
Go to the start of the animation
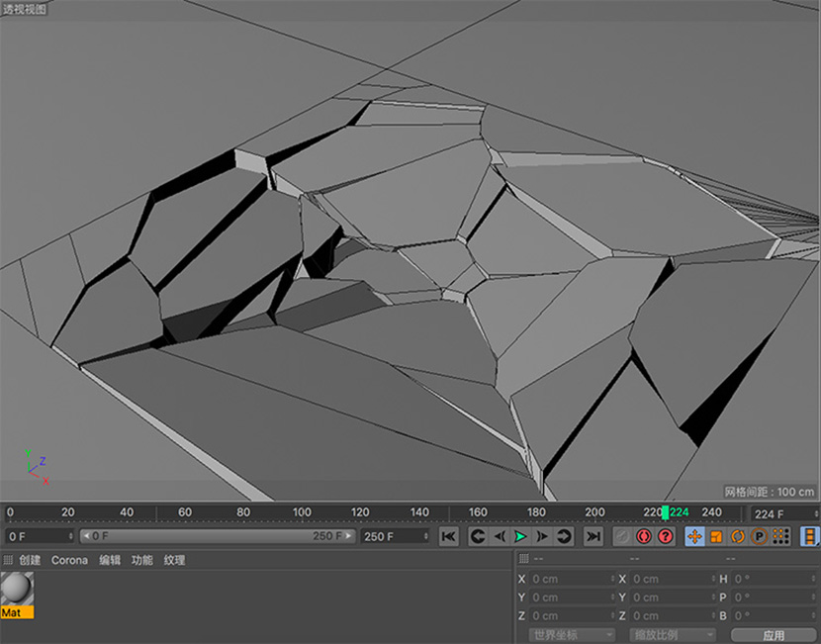448,536
